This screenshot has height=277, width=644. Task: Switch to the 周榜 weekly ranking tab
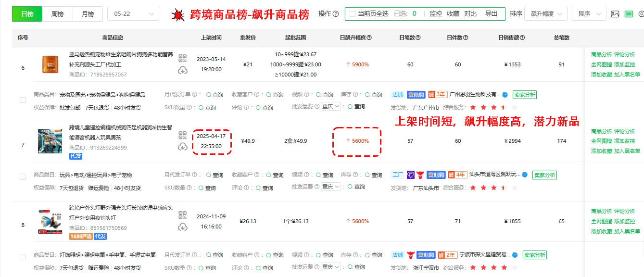click(x=59, y=14)
